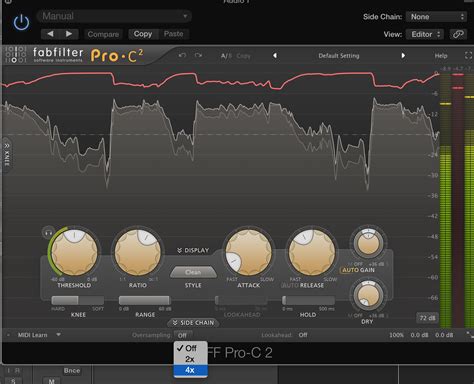Image resolution: width=474 pixels, height=384 pixels.
Task: Toggle AUTO release label
Action: tap(290, 286)
